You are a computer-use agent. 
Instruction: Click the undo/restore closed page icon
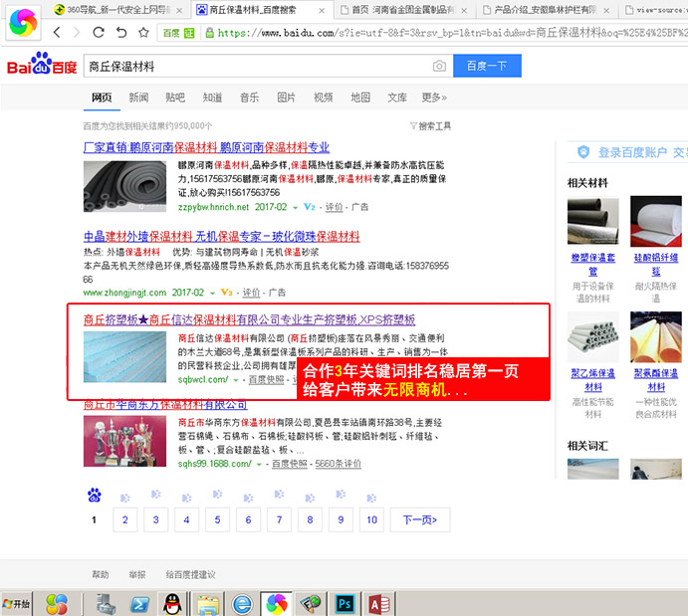point(121,32)
